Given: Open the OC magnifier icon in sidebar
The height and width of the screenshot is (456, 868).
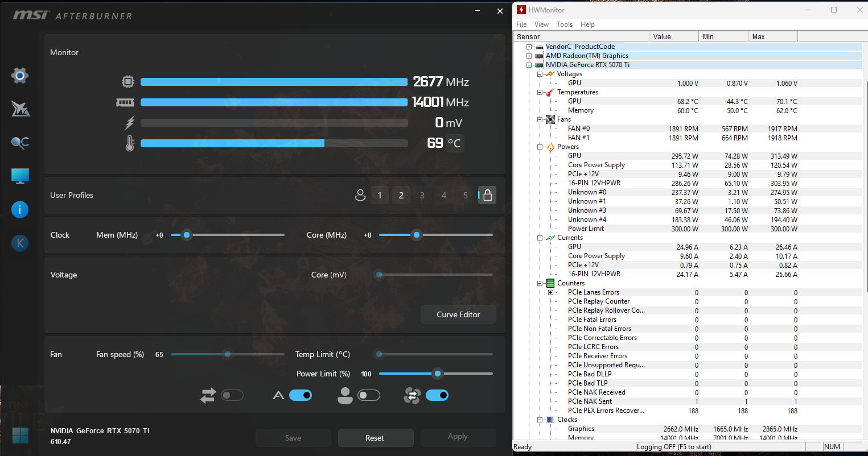Looking at the screenshot, I should 20,143.
